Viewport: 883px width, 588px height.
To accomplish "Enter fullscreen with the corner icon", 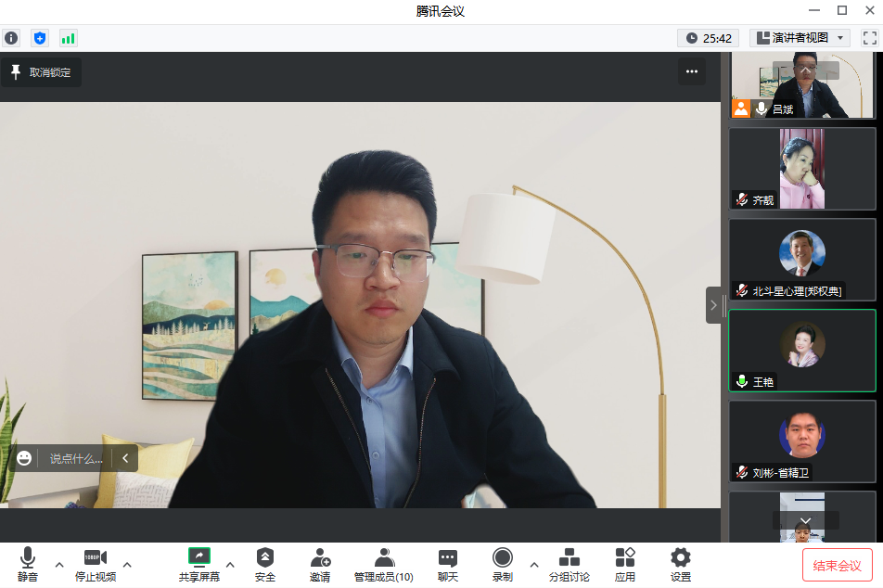I will tap(869, 38).
